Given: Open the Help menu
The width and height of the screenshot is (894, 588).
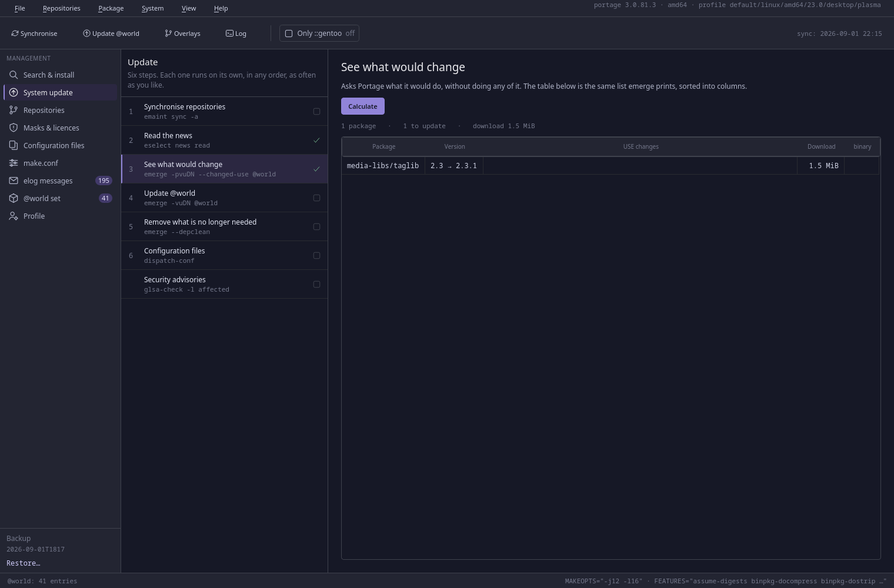Looking at the screenshot, I should click(221, 8).
